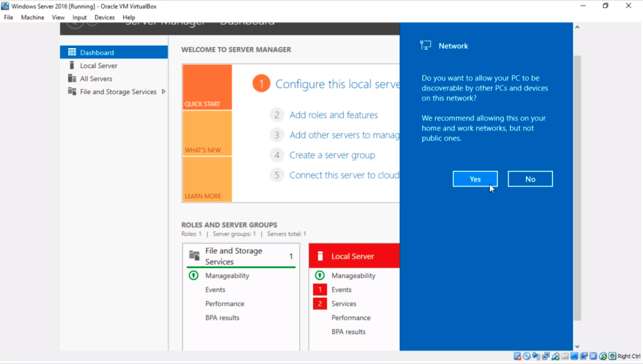Open the Help menu
This screenshot has height=364, width=643.
tap(129, 17)
